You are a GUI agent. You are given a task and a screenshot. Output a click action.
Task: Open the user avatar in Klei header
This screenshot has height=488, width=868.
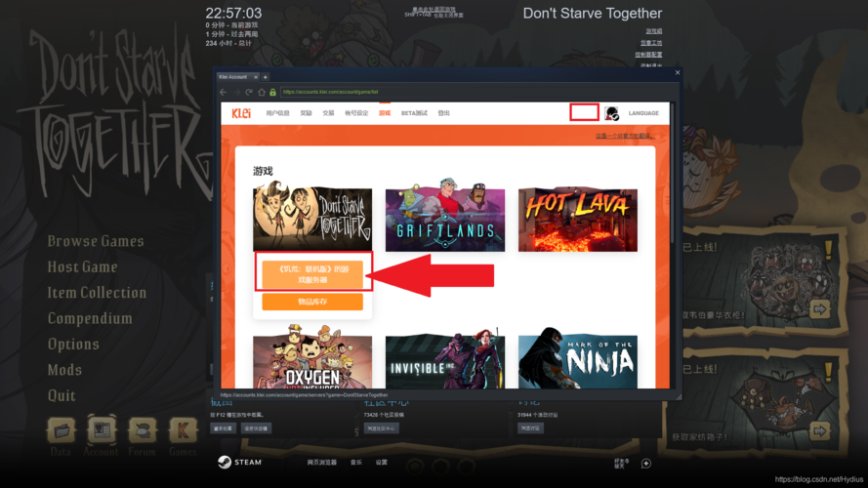tap(611, 113)
